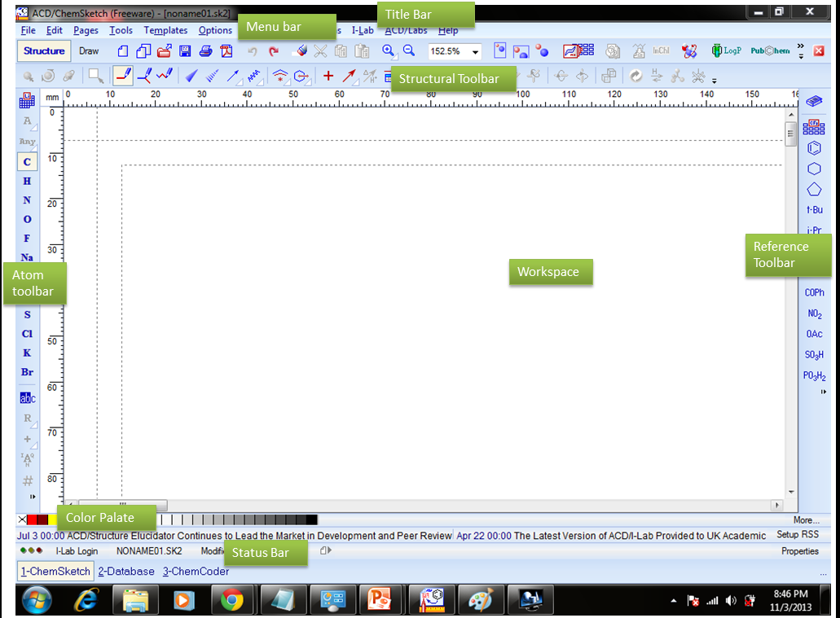Click Setup RSS link
This screenshot has height=618, width=840.
pos(798,534)
